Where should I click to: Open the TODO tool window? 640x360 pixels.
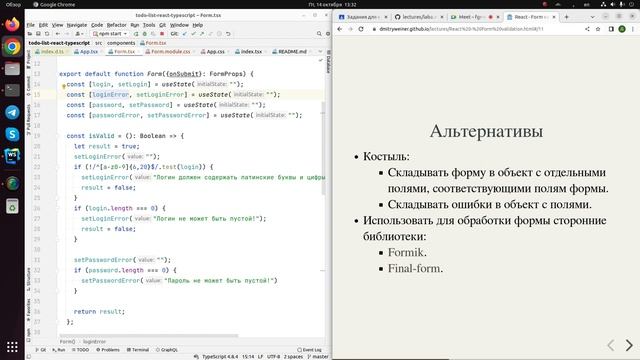tap(80, 350)
